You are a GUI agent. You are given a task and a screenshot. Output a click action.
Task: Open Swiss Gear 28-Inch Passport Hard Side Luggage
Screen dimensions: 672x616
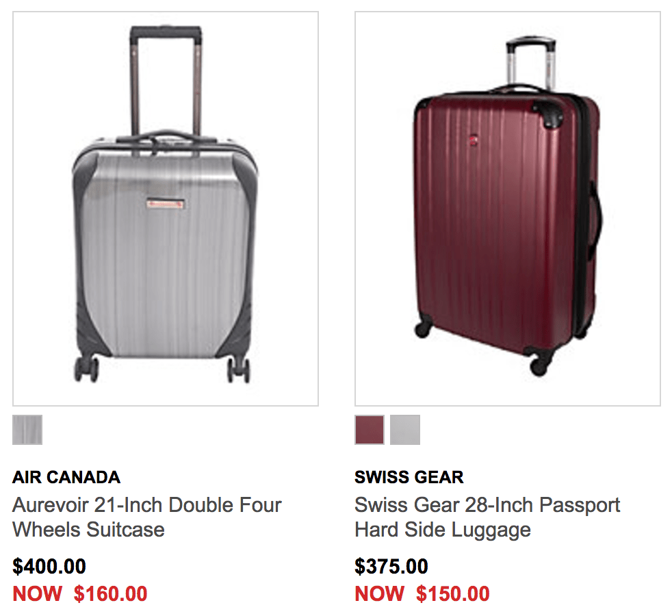coord(487,517)
